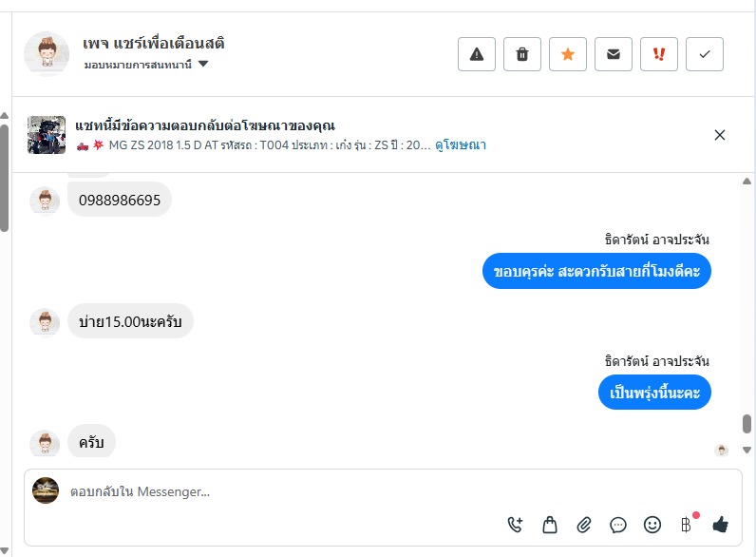Send a thumbs-up like

(720, 524)
